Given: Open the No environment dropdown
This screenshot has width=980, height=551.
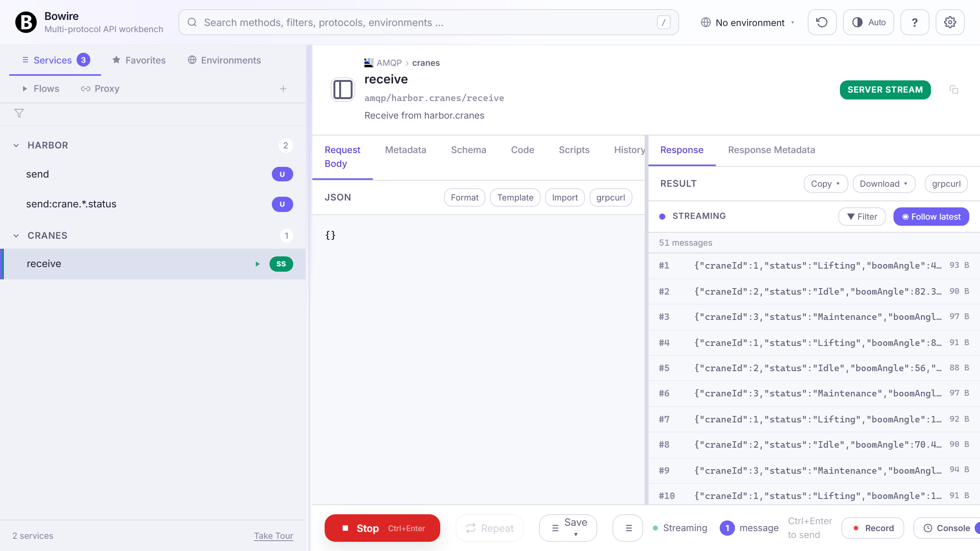Looking at the screenshot, I should (x=747, y=23).
